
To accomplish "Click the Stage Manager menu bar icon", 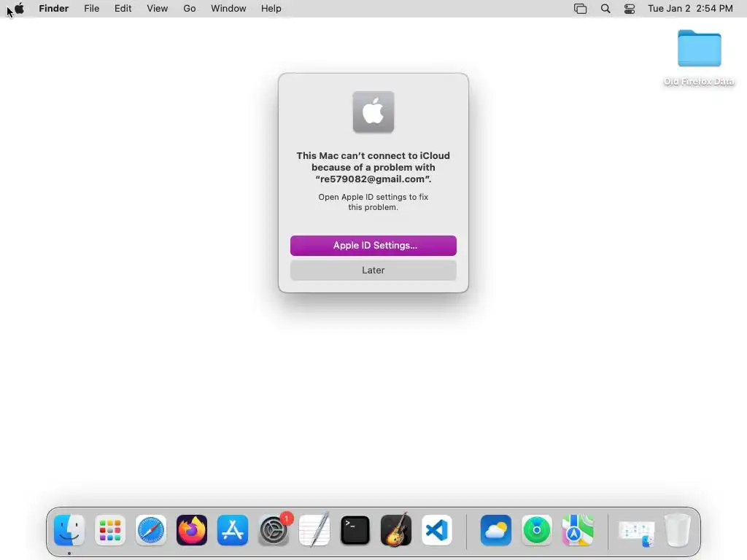I will point(580,9).
